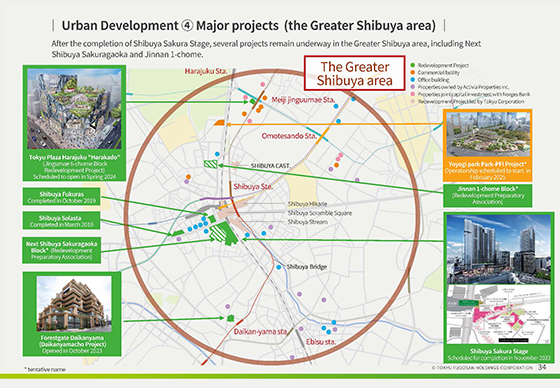
Task: Click the Shibuya Sta. map label
Action: pyautogui.click(x=253, y=187)
